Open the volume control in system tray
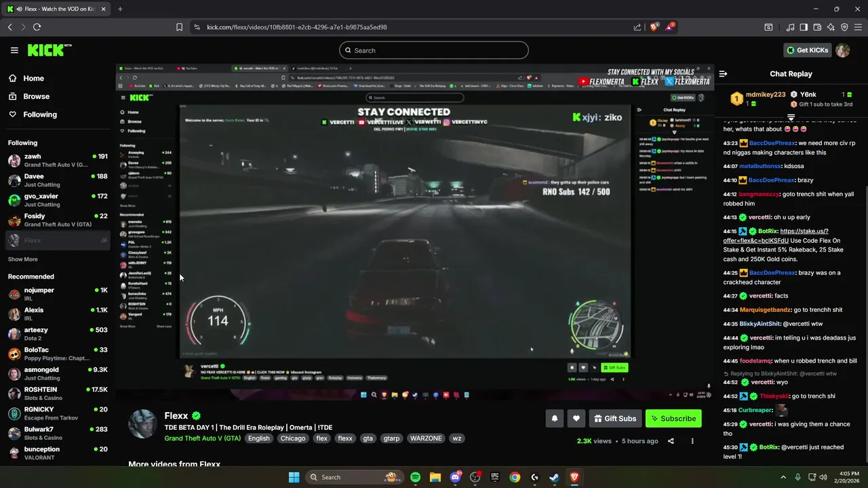This screenshot has height=488, width=868. 823,477
